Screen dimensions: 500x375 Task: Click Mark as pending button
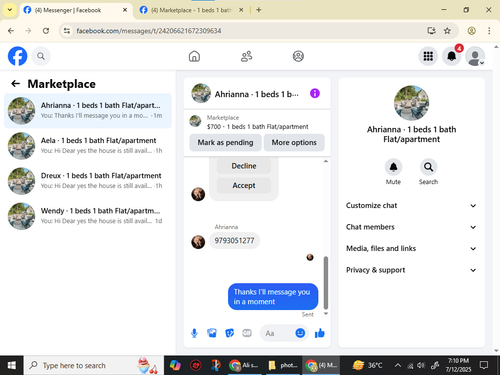click(x=225, y=143)
